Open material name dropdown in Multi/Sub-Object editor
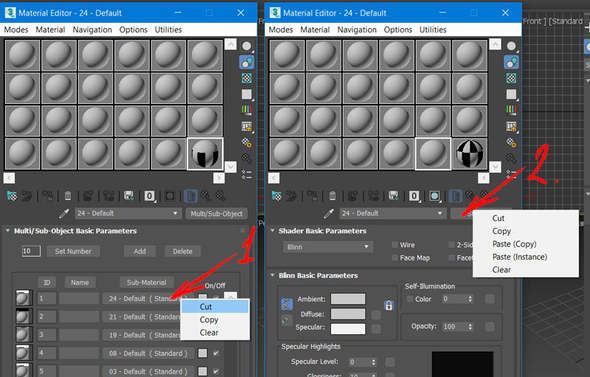This screenshot has width=590, height=377. (128, 214)
